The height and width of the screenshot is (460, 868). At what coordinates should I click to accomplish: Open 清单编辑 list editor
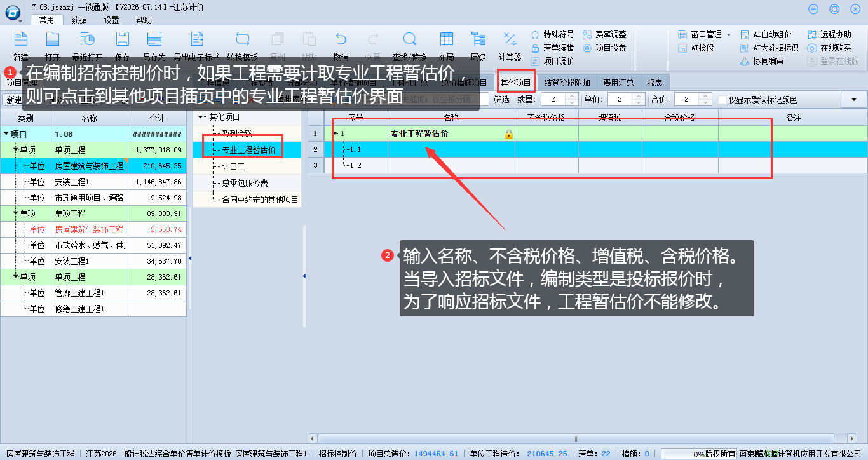click(552, 48)
